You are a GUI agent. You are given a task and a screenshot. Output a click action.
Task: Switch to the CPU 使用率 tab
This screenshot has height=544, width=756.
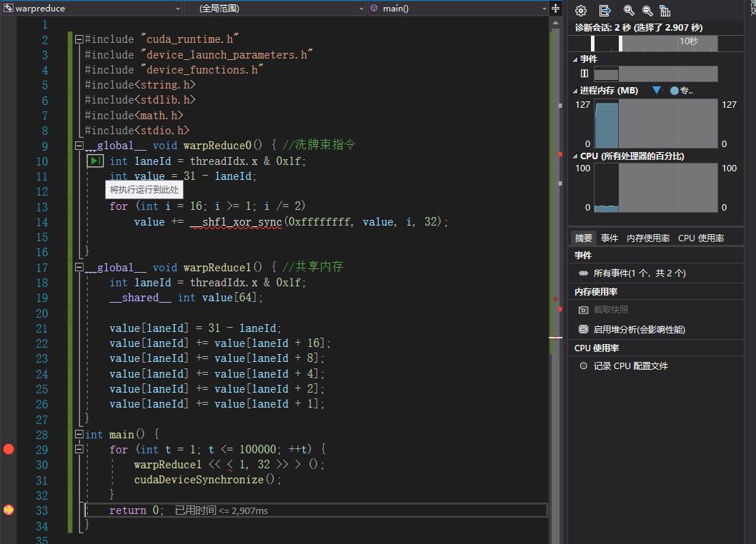pyautogui.click(x=700, y=238)
